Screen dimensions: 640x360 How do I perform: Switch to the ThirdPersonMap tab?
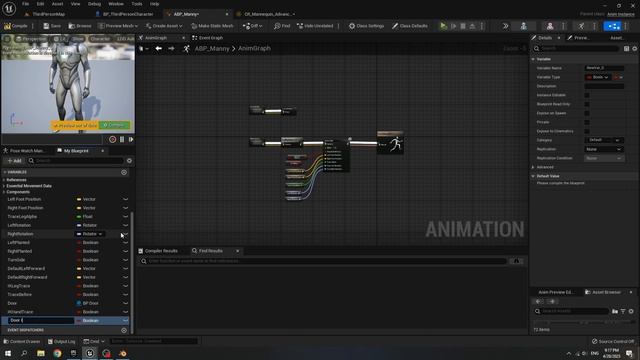[48, 14]
